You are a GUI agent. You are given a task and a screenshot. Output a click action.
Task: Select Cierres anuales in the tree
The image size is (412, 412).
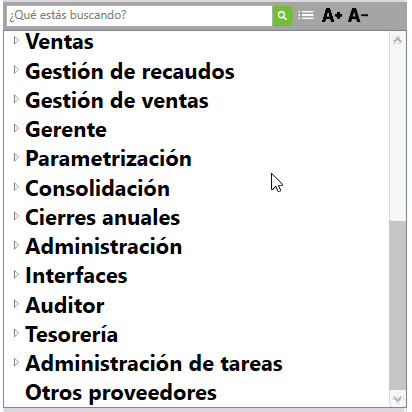click(103, 218)
